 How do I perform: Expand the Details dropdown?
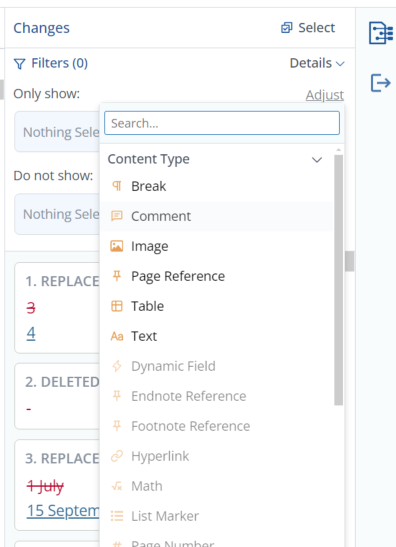[317, 63]
